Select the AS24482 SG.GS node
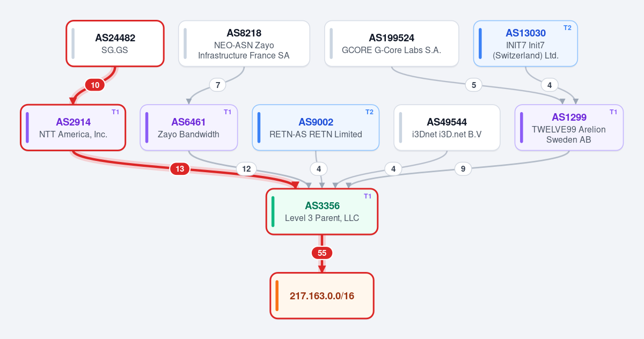Image resolution: width=644 pixels, height=339 pixels. [115, 43]
